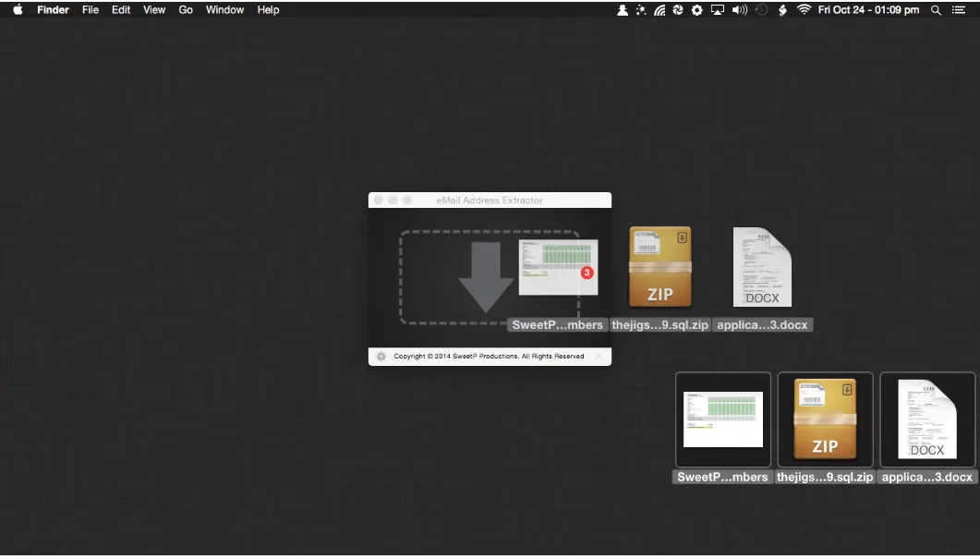This screenshot has width=980, height=559.
Task: Click the copyright text 'SweetP Productions. All Rights Reserved'
Action: coord(518,357)
